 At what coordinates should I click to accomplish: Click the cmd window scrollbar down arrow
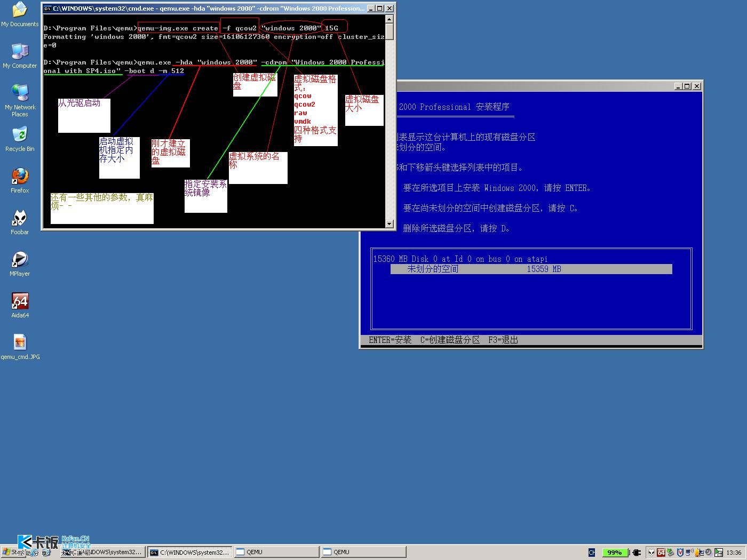[390, 224]
